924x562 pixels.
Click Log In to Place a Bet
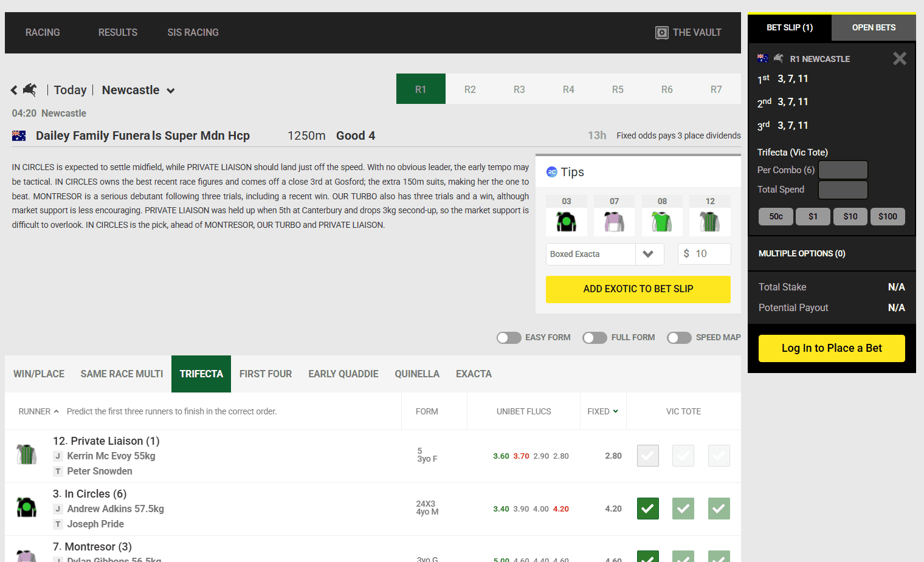tap(832, 348)
